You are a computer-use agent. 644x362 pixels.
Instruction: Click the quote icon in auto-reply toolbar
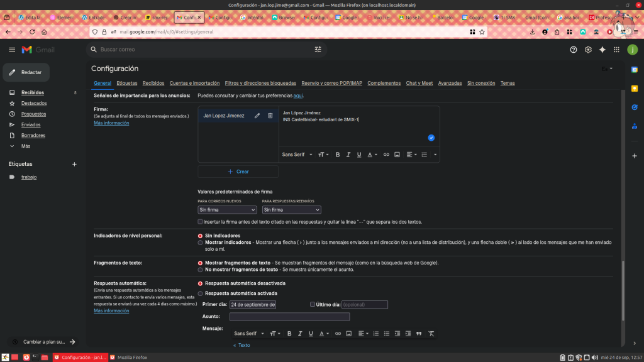[419, 333]
